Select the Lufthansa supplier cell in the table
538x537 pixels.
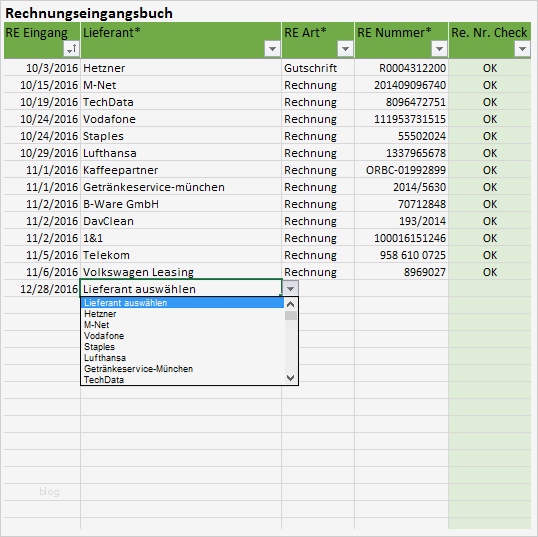pyautogui.click(x=181, y=153)
